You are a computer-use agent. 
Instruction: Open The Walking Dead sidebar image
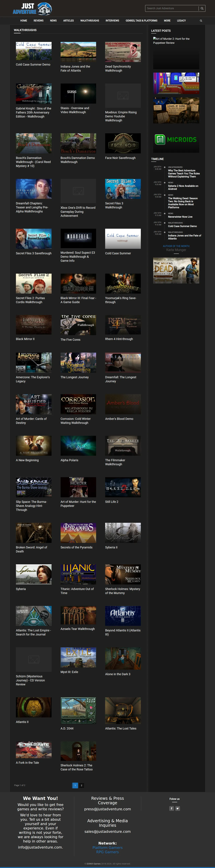[176, 271]
